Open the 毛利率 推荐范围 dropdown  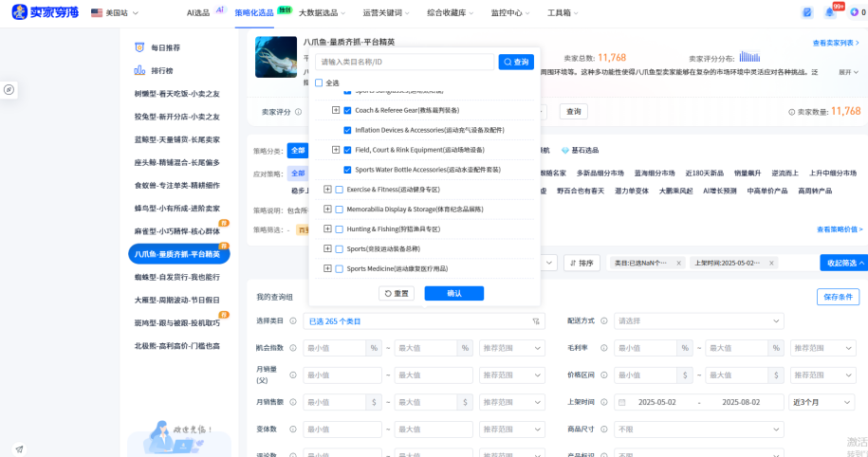(823, 348)
